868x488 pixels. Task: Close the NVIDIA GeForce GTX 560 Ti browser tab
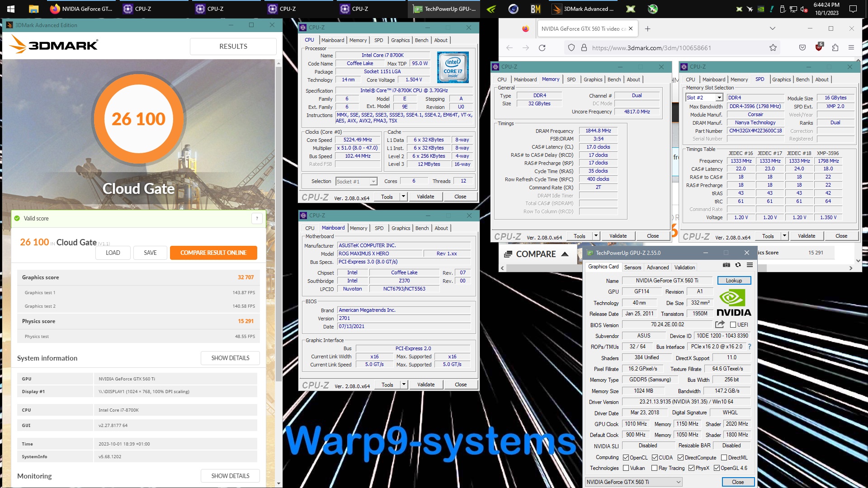(x=631, y=29)
